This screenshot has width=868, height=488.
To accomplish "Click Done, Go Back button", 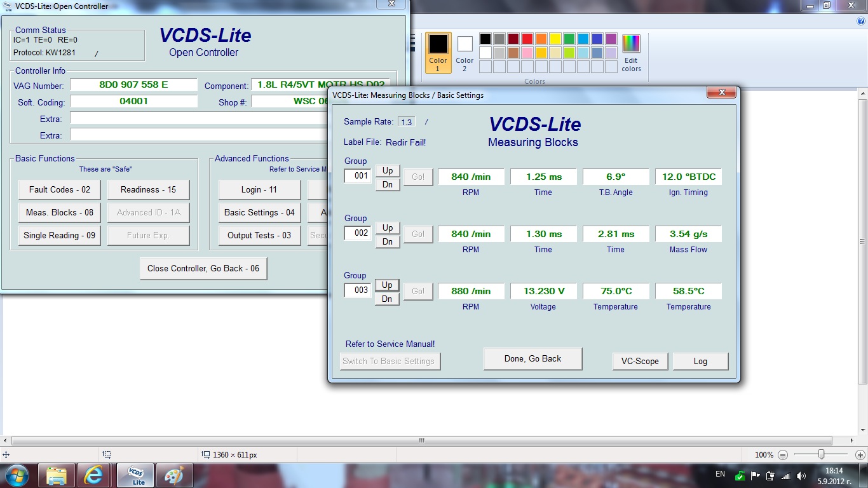I will pos(532,358).
